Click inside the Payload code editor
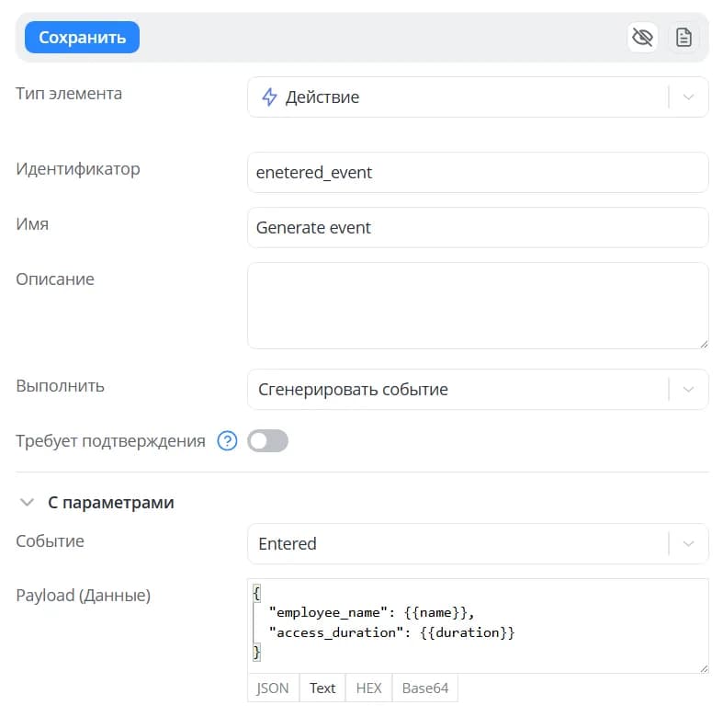723x728 pixels. (478, 626)
